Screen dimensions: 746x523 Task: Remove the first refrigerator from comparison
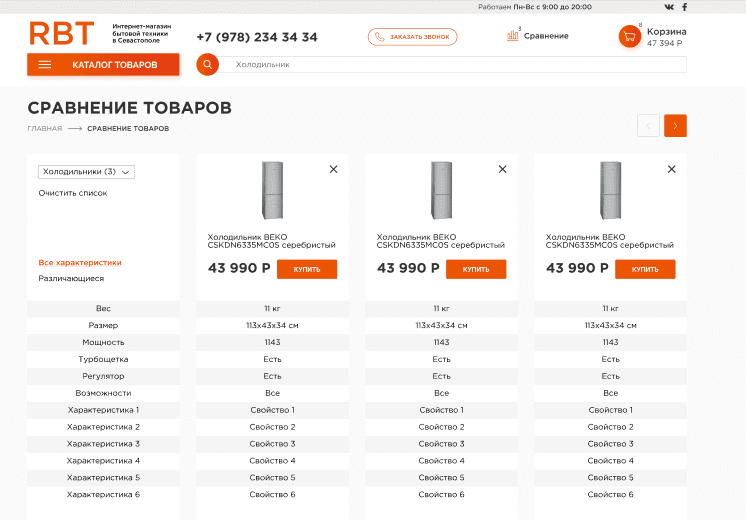click(x=333, y=170)
